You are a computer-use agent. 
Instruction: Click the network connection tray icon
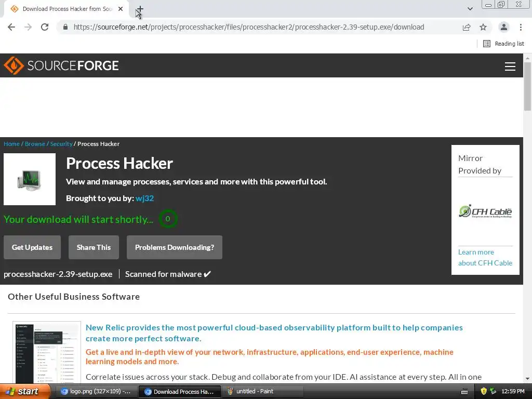pyautogui.click(x=494, y=392)
